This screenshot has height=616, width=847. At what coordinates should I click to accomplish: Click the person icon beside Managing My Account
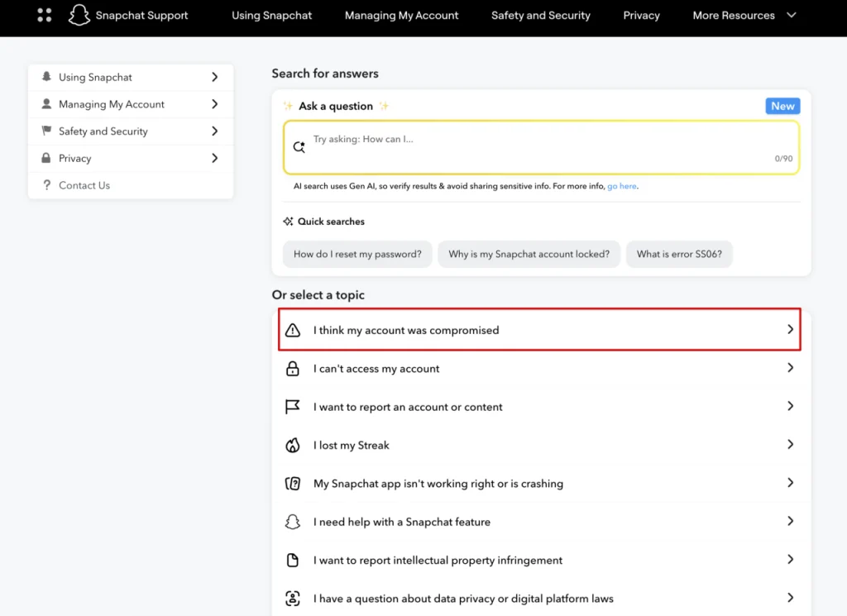pos(46,103)
